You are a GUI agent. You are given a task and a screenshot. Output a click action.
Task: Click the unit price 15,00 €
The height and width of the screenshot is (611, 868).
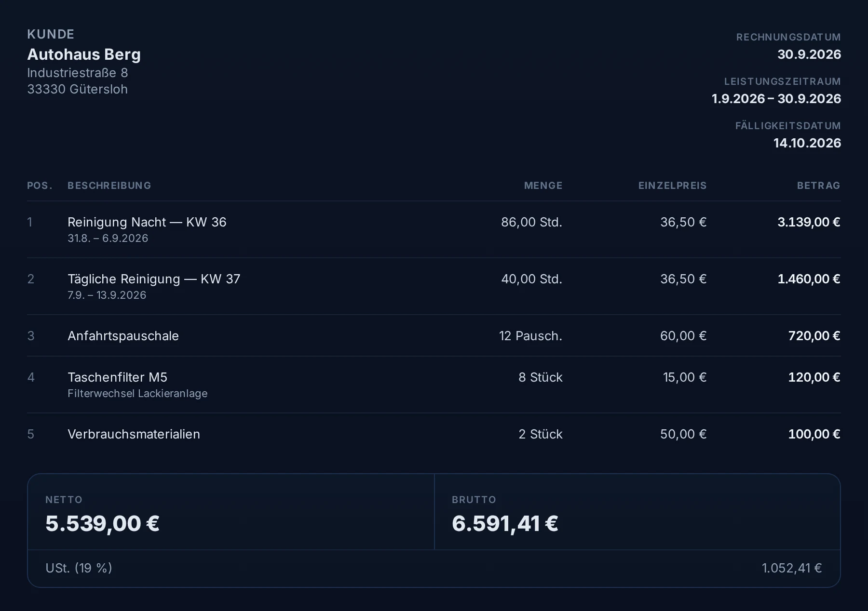[685, 377]
